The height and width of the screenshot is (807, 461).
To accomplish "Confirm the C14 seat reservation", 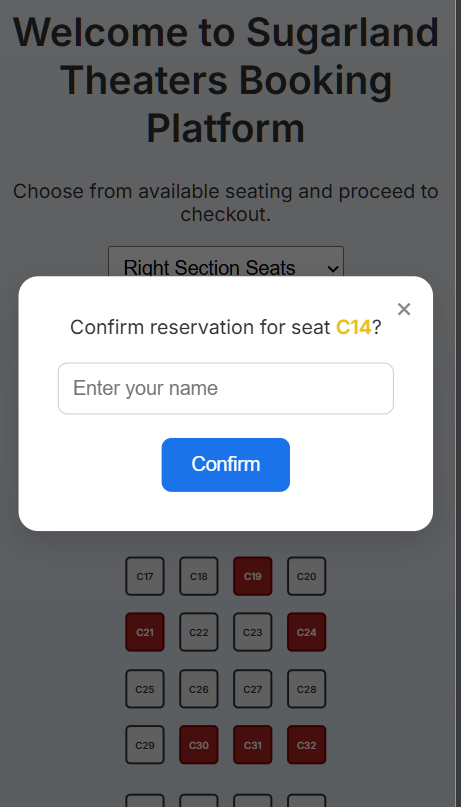I will pos(226,465).
